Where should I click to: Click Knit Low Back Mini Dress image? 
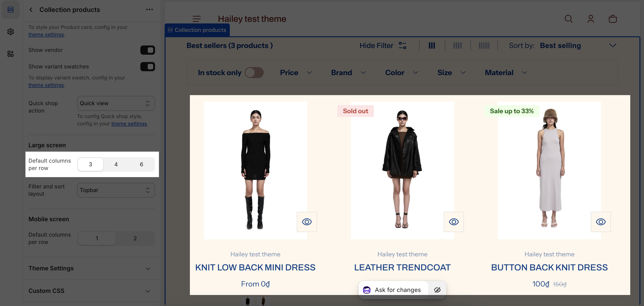[255, 170]
